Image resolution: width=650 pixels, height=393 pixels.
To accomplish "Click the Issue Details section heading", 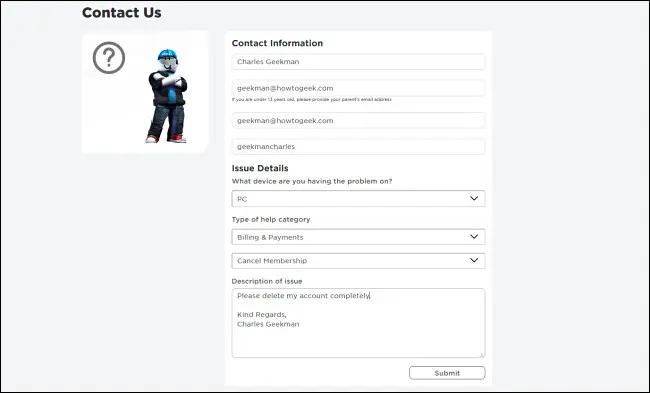I will [x=260, y=168].
